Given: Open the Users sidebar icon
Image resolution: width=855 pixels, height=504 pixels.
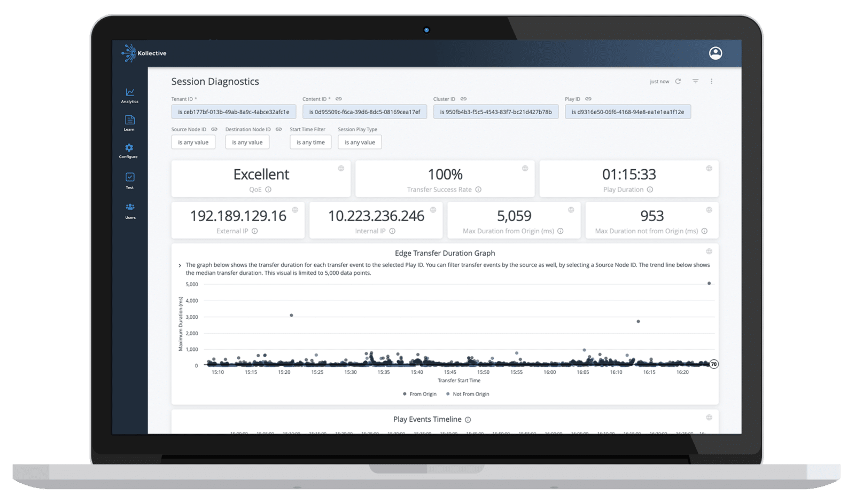Looking at the screenshot, I should pos(129,208).
